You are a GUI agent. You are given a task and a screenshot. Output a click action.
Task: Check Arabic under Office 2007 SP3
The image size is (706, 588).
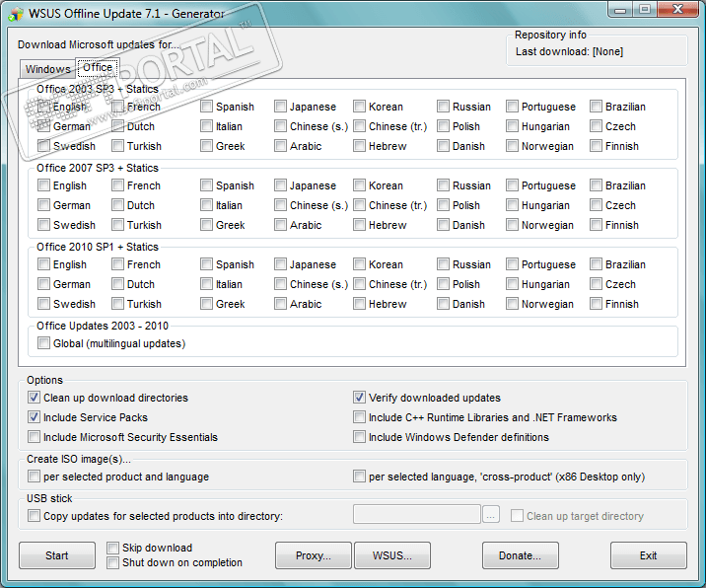280,224
